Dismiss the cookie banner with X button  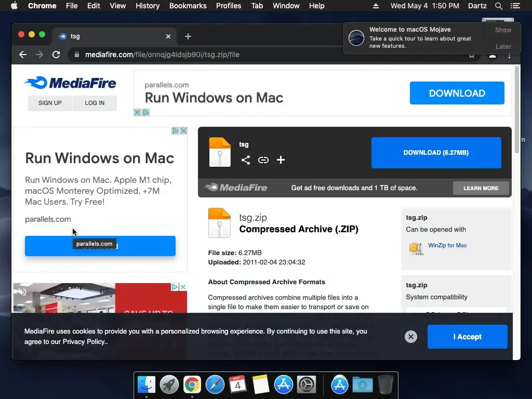(x=411, y=337)
